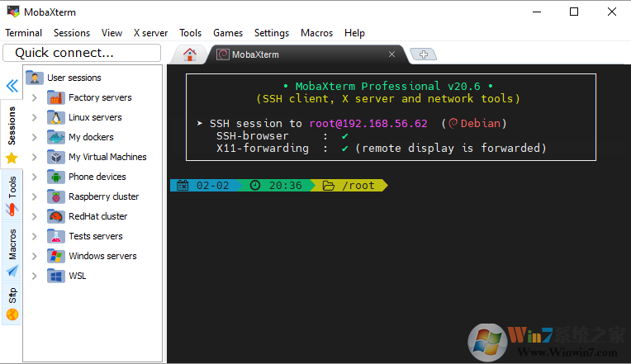Screen dimensions: 631x364
Task: Click the Home tab house icon
Action: click(x=190, y=54)
